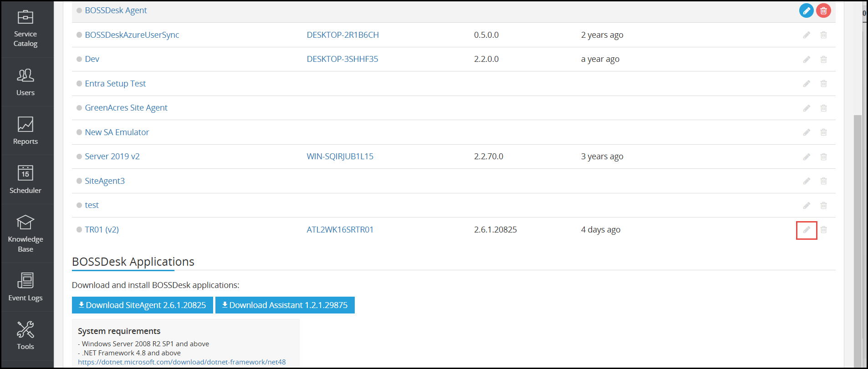Delete GreenAcres Site Agent with trash icon
The height and width of the screenshot is (369, 868).
click(823, 108)
